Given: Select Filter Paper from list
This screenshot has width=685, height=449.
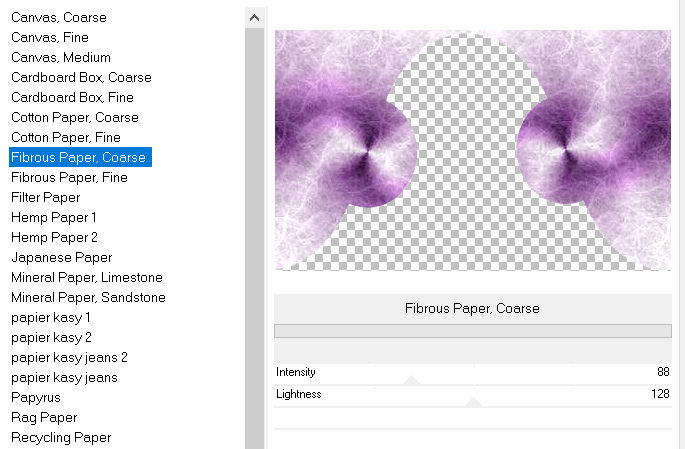Looking at the screenshot, I should [x=45, y=197].
